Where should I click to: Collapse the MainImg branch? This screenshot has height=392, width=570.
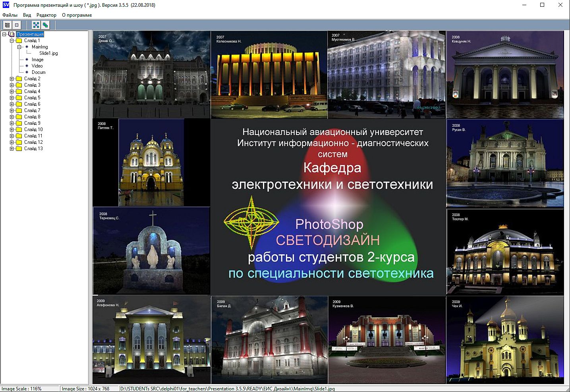point(19,47)
